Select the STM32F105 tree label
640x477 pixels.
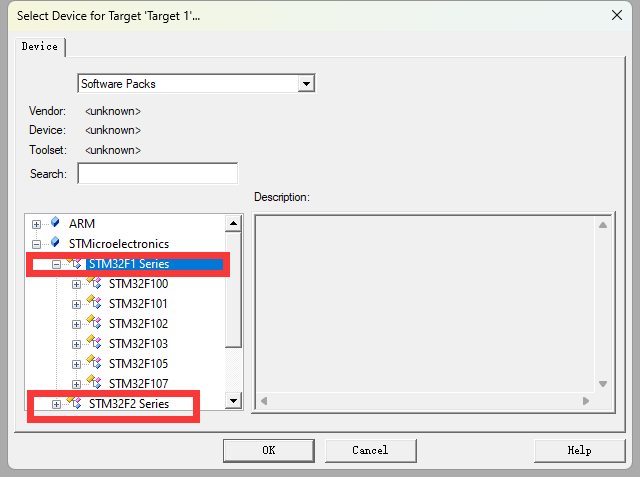tap(138, 364)
